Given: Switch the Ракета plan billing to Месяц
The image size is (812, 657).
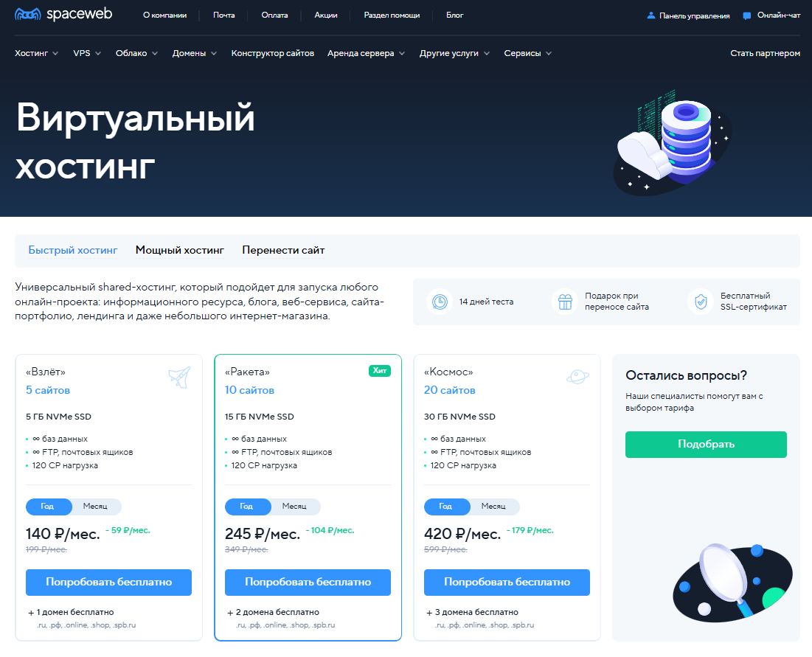Looking at the screenshot, I should click(x=294, y=507).
